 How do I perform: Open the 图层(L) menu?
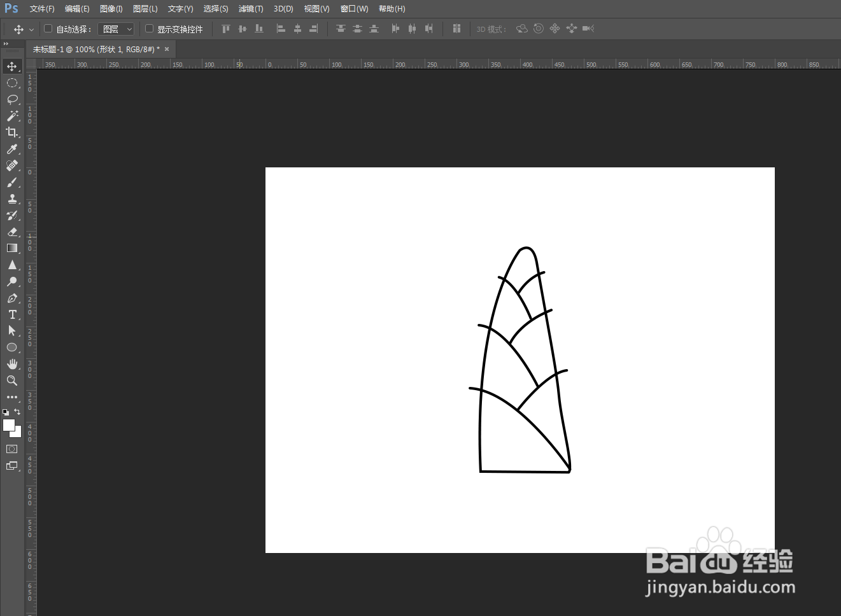145,9
